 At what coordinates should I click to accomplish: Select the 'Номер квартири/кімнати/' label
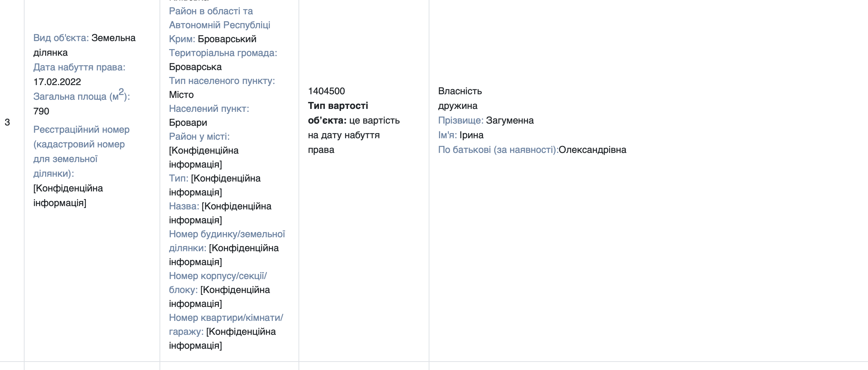(x=226, y=318)
